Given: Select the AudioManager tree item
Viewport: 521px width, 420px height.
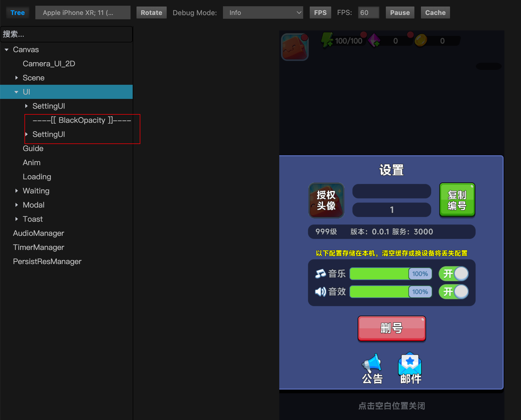Looking at the screenshot, I should tap(39, 233).
